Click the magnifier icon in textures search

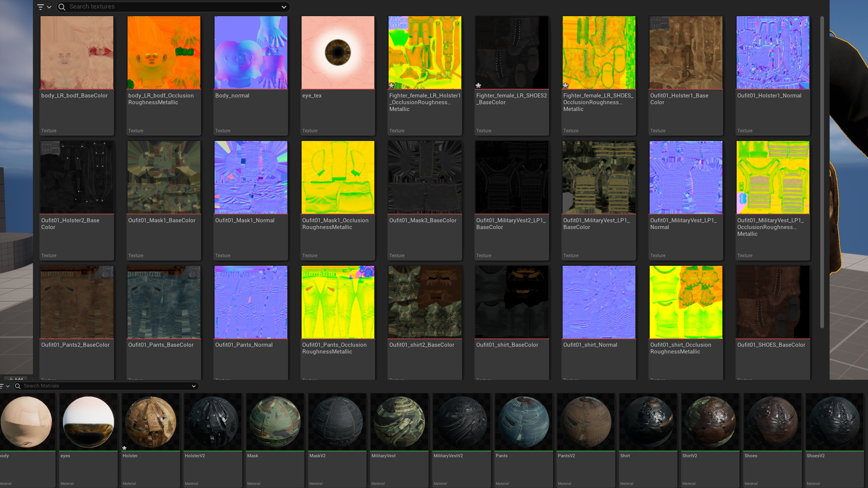click(x=62, y=7)
